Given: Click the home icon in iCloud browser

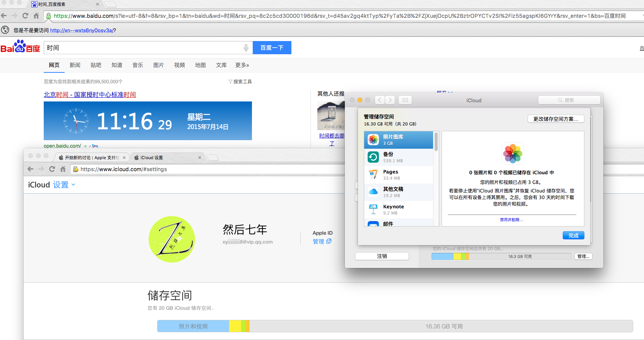Looking at the screenshot, I should 63,169.
